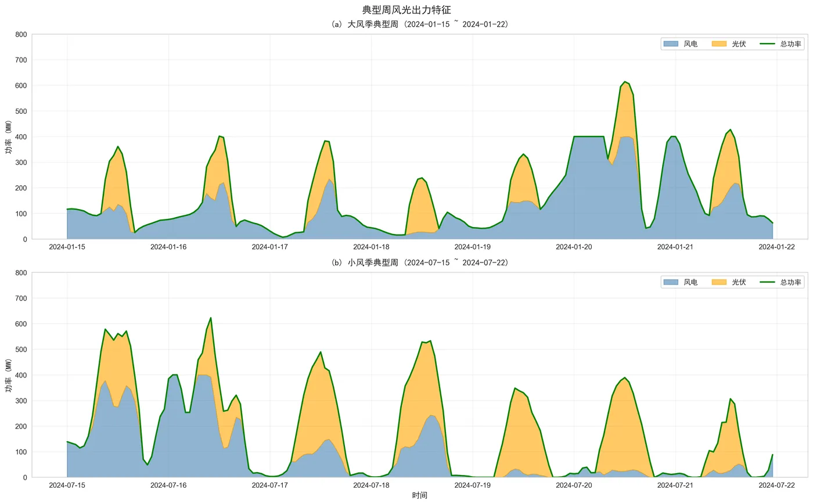Click the 2024-01-19 date tick label
Viewport: 813px width, 504px height.
coord(473,247)
